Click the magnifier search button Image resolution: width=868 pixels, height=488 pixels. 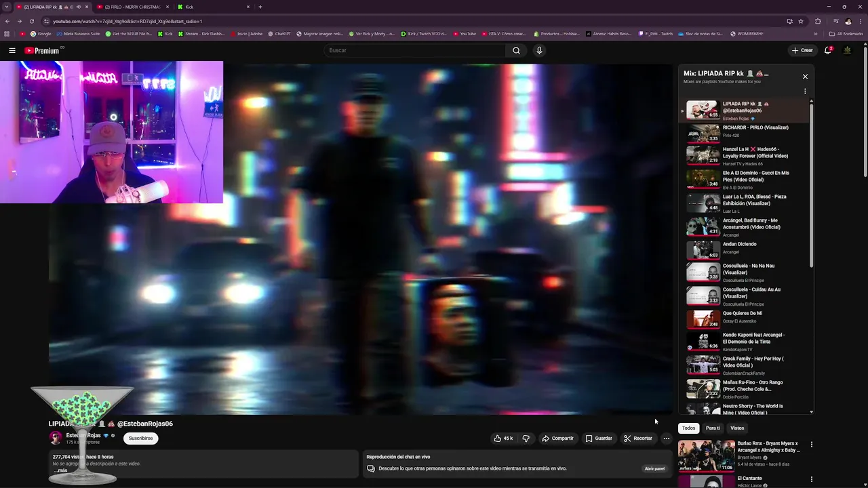coord(516,50)
